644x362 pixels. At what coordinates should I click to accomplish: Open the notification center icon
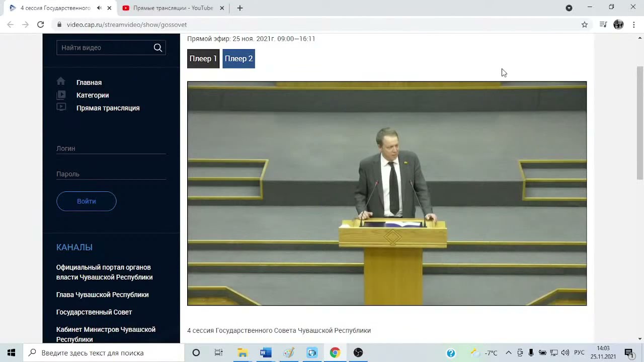coord(629,352)
